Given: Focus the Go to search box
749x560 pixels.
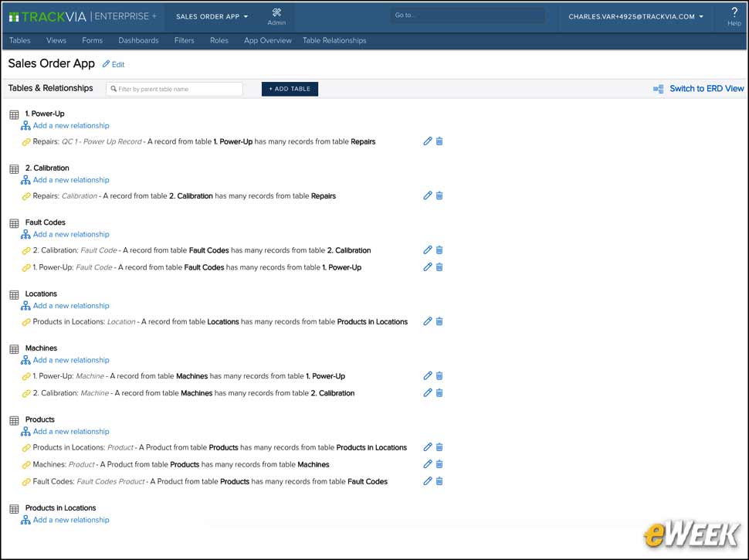Looking at the screenshot, I should 468,15.
